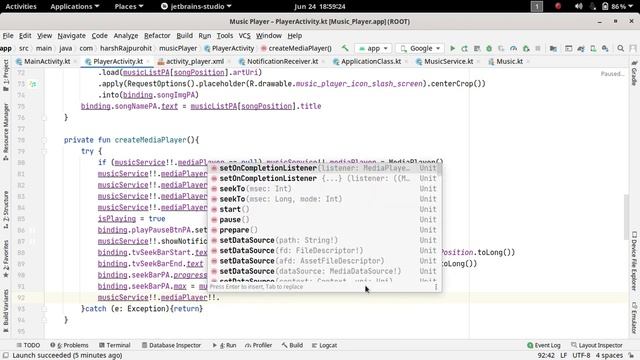Image resolution: width=640 pixels, height=360 pixels.
Task: Open the Build menu
Action: click(184, 36)
